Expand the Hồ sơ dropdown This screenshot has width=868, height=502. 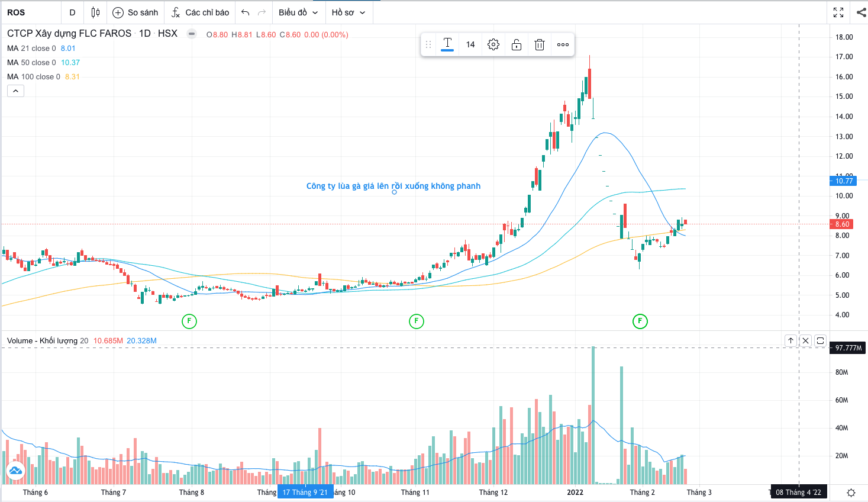click(x=349, y=12)
